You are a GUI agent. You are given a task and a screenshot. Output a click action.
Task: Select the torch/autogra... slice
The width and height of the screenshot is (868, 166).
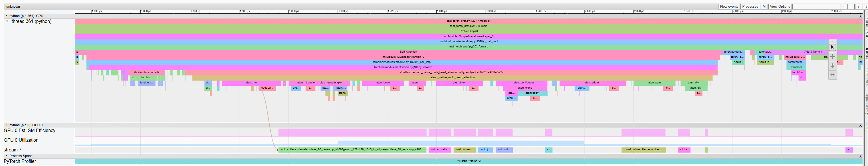[733, 52]
